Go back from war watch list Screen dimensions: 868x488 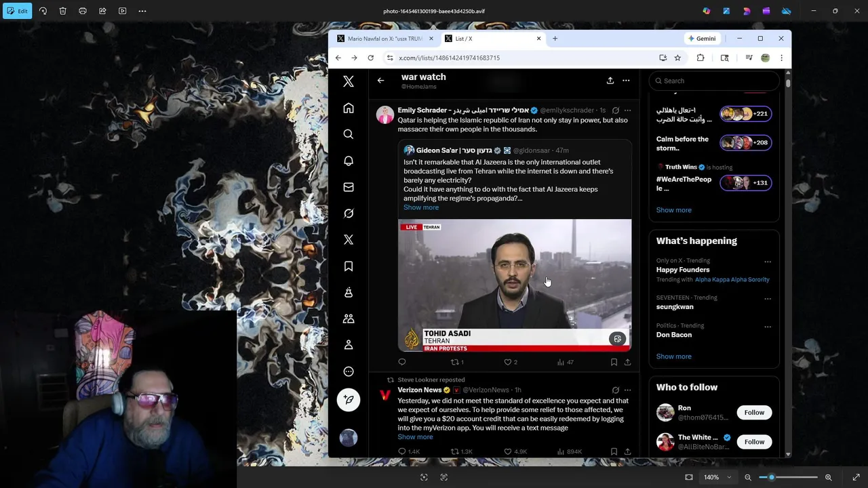pos(381,81)
